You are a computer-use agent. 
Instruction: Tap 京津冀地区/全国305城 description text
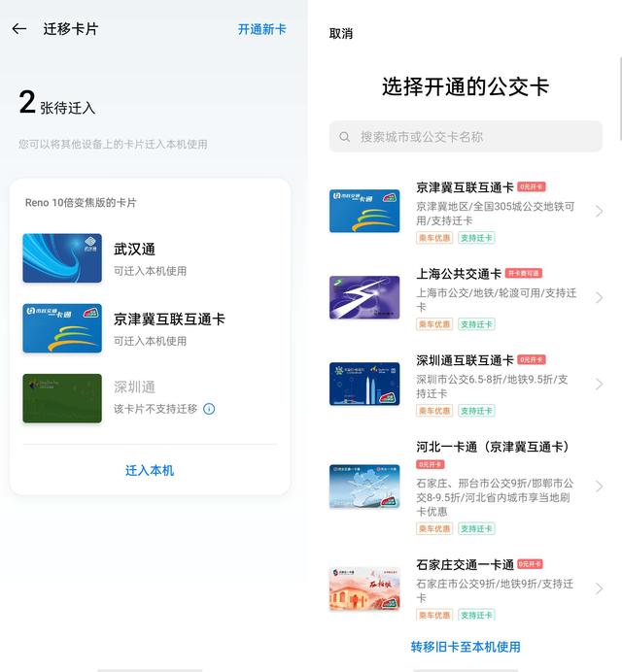point(496,214)
